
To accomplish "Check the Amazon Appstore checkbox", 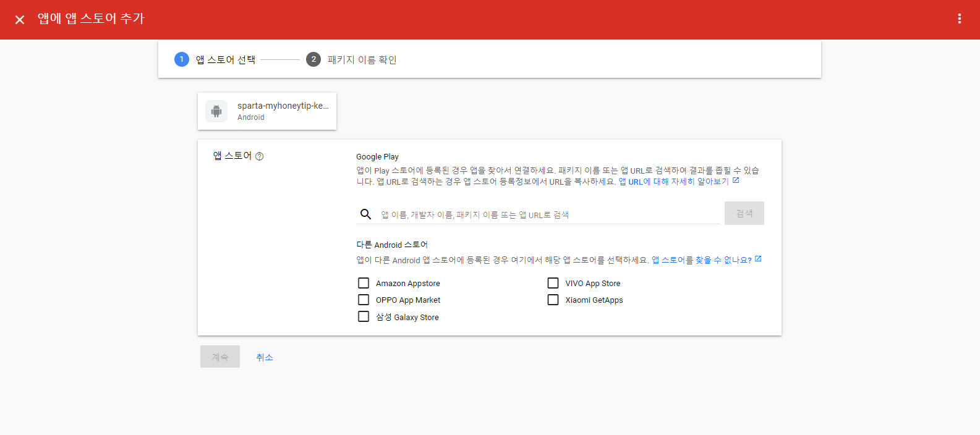I will coord(364,283).
